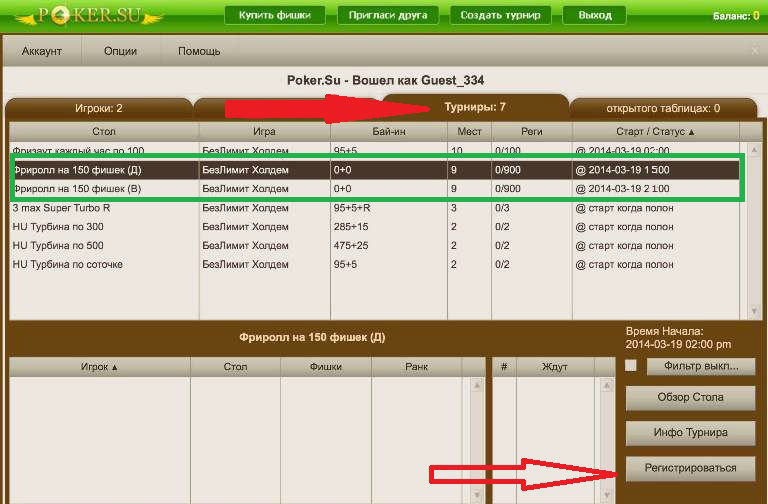Click the Ждут column header
768x504 pixels.
point(555,367)
